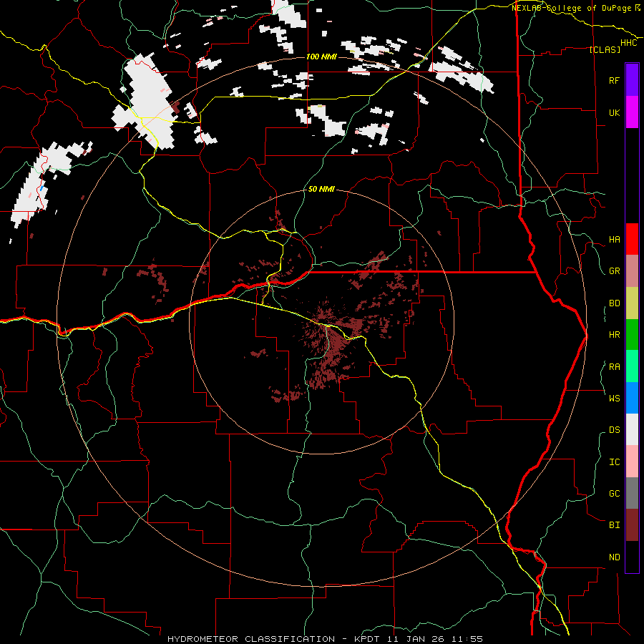
Task: Click the RF purple legend swatch
Action: [632, 80]
